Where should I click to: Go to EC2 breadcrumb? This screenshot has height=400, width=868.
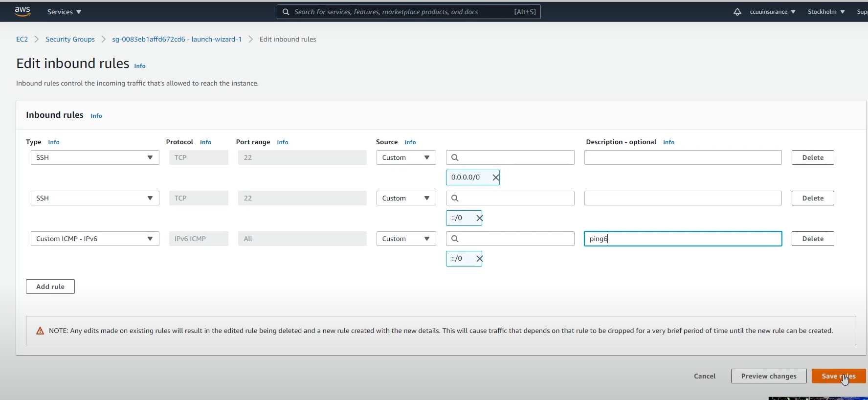(22, 39)
